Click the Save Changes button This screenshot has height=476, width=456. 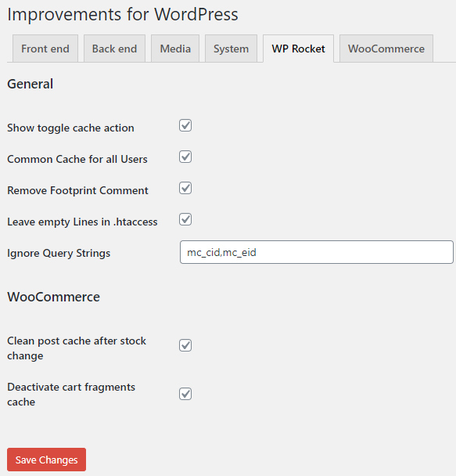coord(46,460)
